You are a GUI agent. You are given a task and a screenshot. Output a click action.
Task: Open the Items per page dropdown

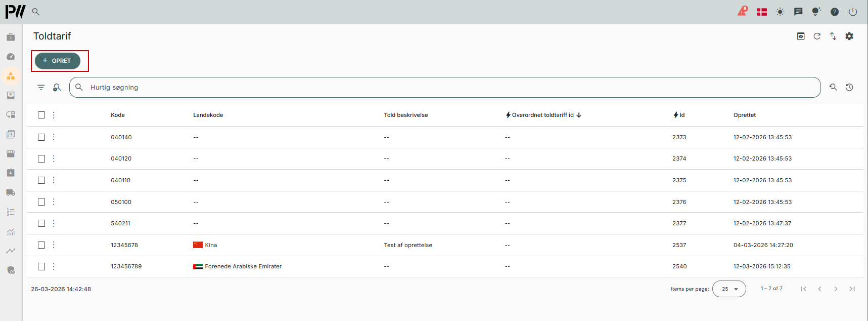click(729, 289)
